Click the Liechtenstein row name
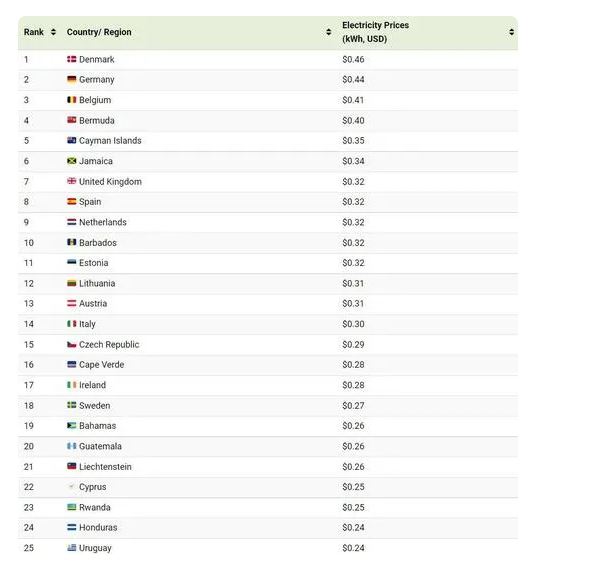The width and height of the screenshot is (606, 561). (105, 467)
